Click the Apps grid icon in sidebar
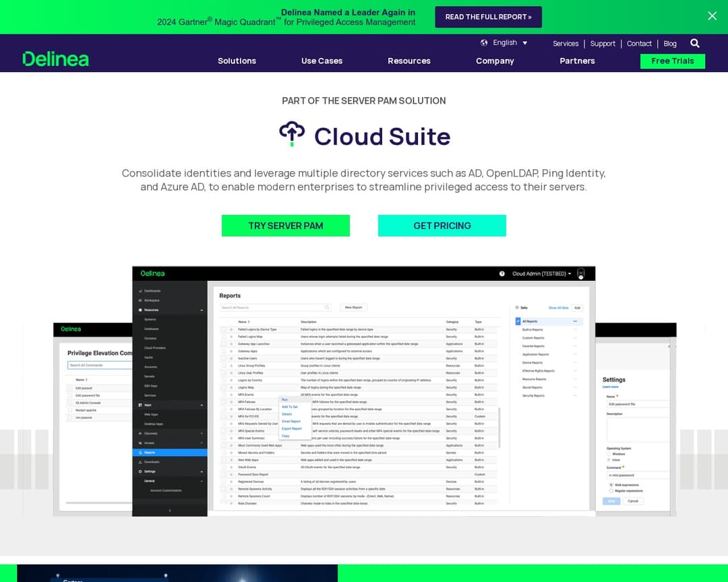The height and width of the screenshot is (582, 728). click(x=140, y=405)
